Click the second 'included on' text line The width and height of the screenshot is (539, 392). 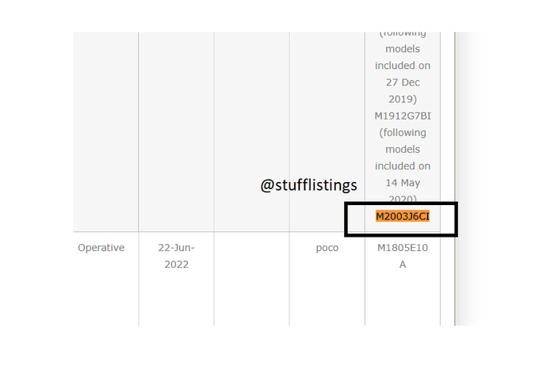tap(403, 166)
